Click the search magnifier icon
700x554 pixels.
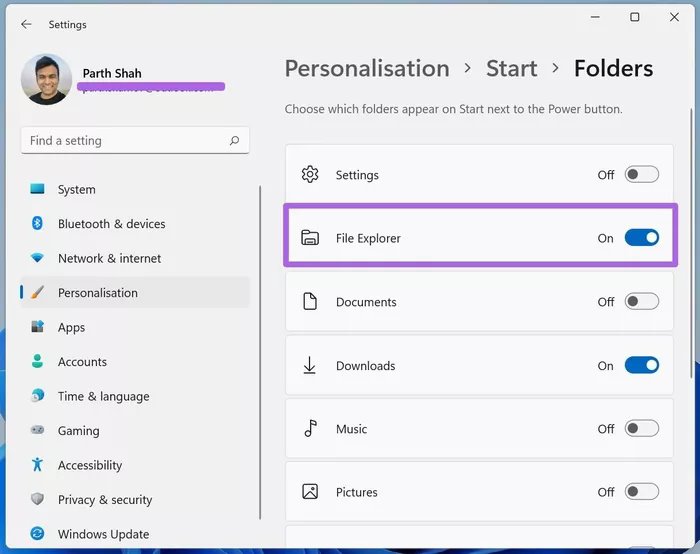coord(234,141)
